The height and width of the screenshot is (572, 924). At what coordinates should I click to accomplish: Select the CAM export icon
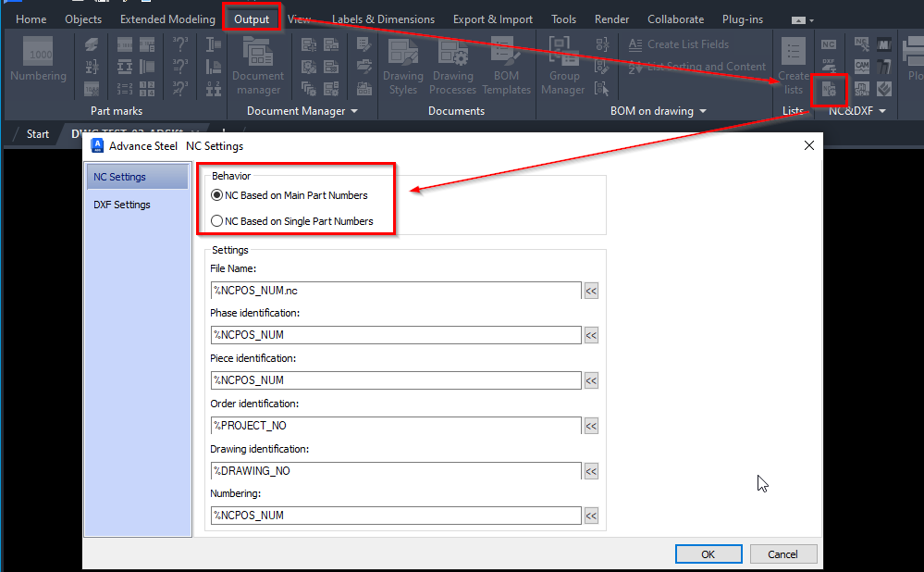861,65
